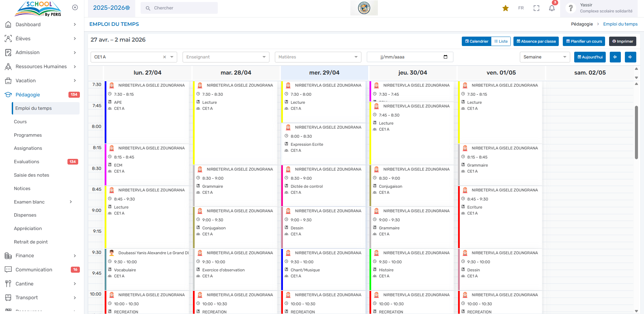Switch to Calendrier view
The width and height of the screenshot is (644, 314).
(x=477, y=41)
